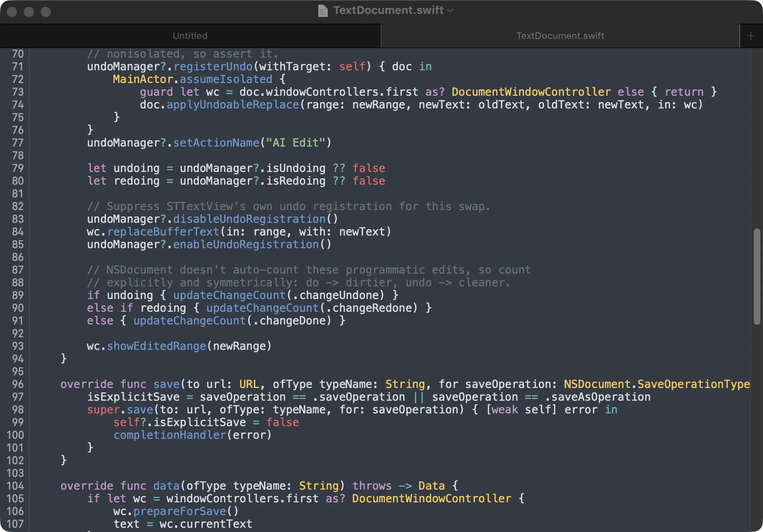This screenshot has height=532, width=763.
Task: Switch to the TextDocument.swift tab
Action: pyautogui.click(x=560, y=36)
